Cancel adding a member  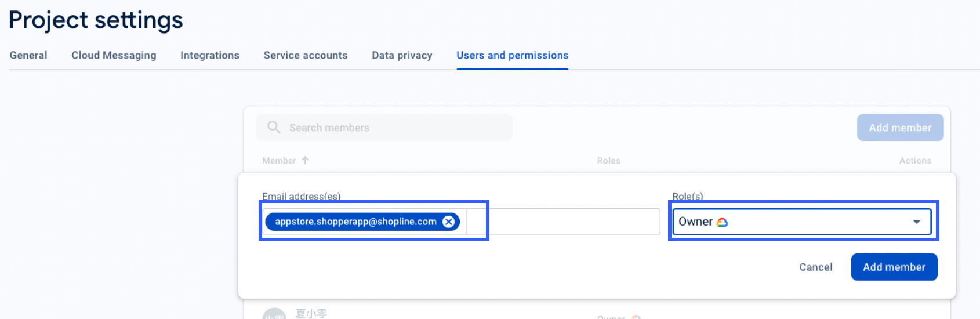[815, 267]
